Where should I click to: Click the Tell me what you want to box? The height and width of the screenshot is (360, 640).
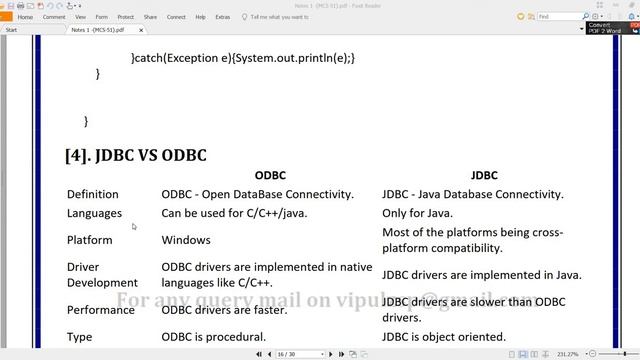(x=276, y=17)
